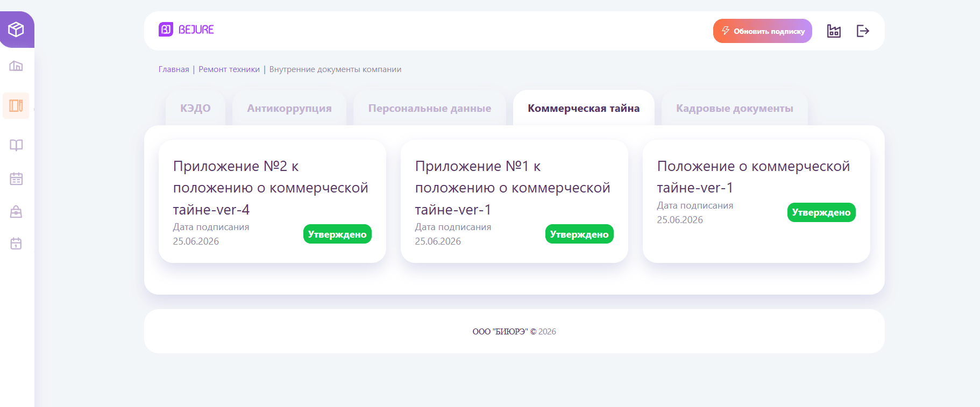Viewport: 980px width, 407px height.
Task: Click Утверждено badge on Положение card
Action: (x=821, y=212)
